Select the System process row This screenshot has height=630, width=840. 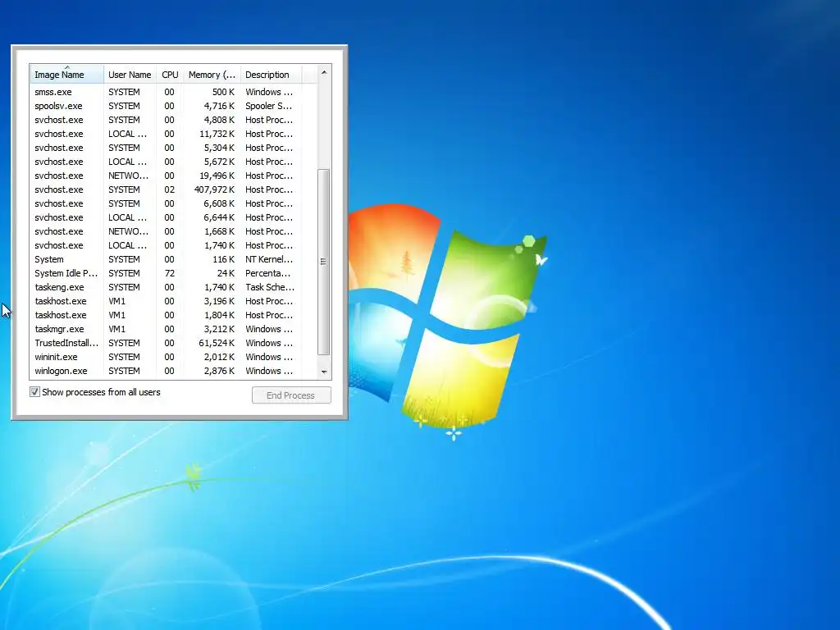[x=165, y=259]
